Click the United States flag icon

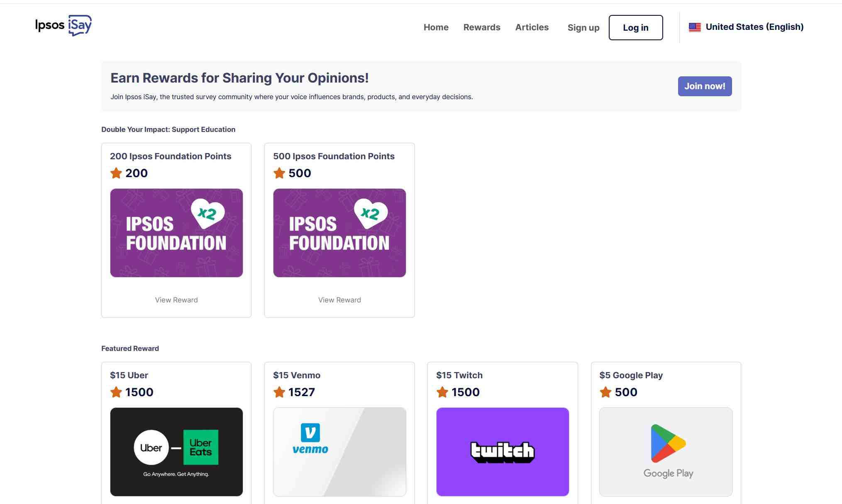pos(695,27)
